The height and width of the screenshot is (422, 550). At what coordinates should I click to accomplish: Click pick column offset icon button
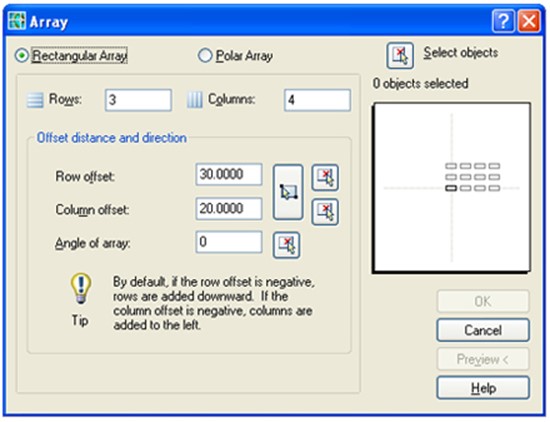pyautogui.click(x=325, y=212)
